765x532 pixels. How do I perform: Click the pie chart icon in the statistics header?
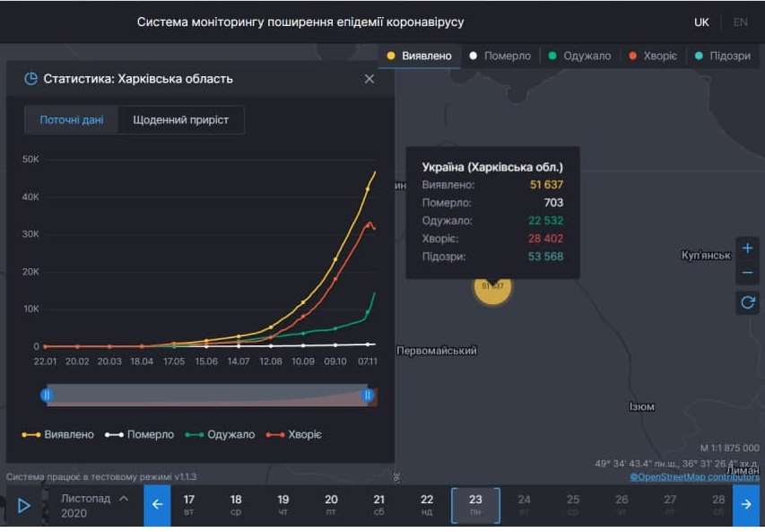tap(27, 78)
